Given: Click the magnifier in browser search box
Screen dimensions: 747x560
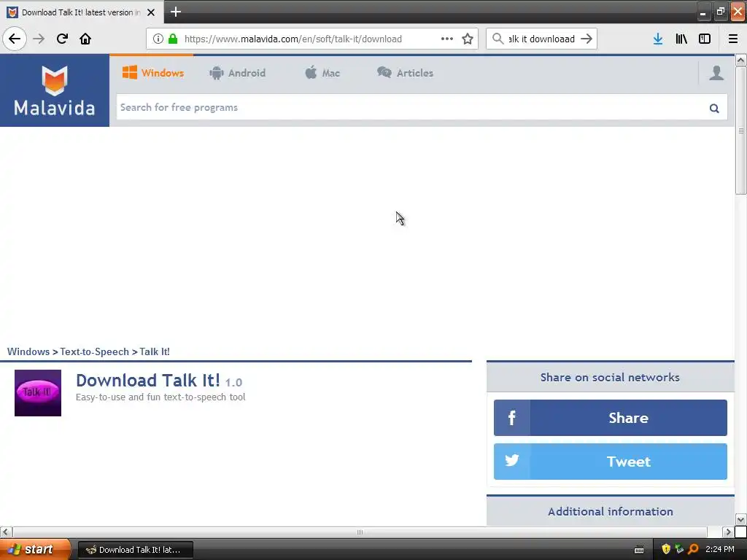Looking at the screenshot, I should [498, 39].
